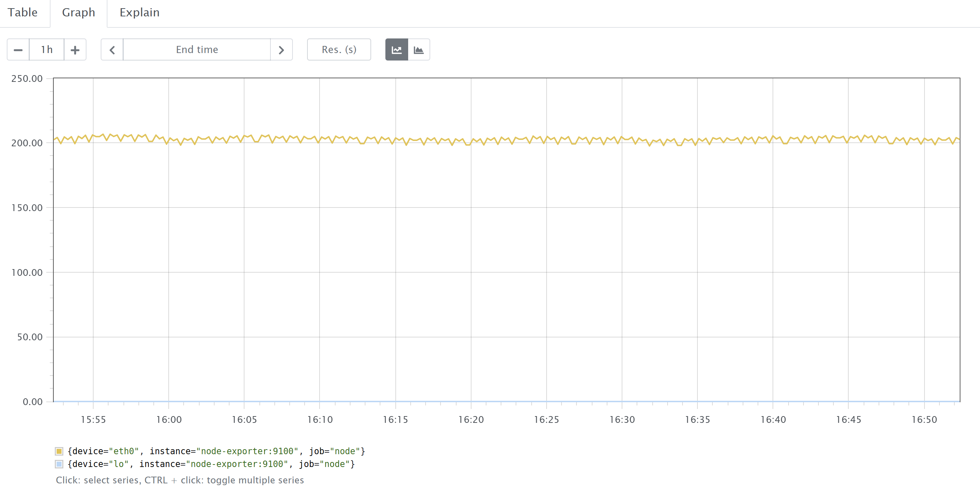Viewport: 980px width, 488px height.
Task: Switch to stacked area graph mode
Action: pos(418,49)
